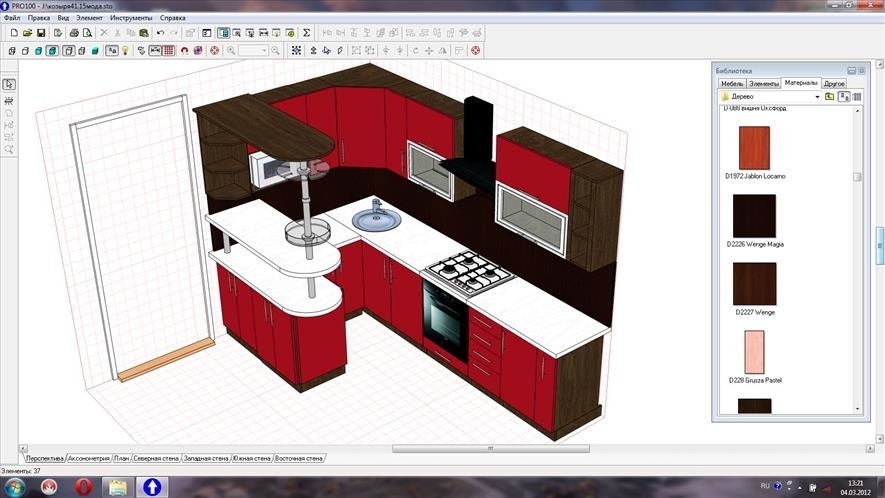Image resolution: width=885 pixels, height=498 pixels.
Task: Open the Элементы library tab
Action: click(764, 84)
